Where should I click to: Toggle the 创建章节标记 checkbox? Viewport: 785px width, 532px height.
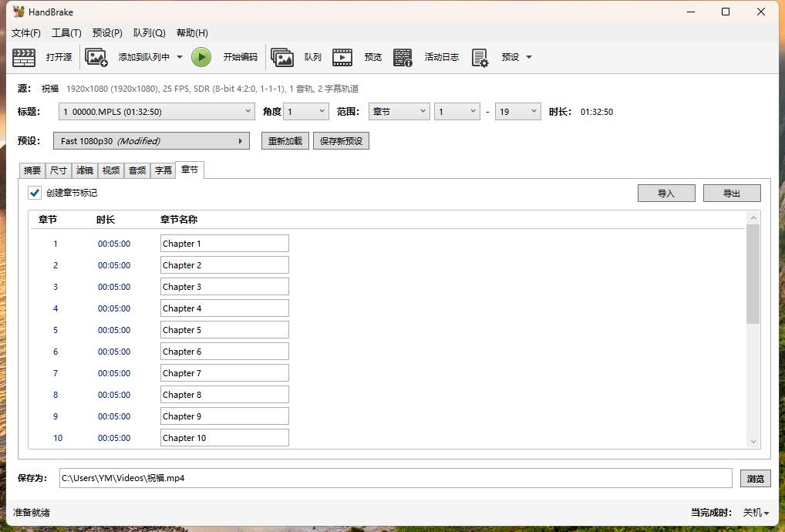[35, 193]
